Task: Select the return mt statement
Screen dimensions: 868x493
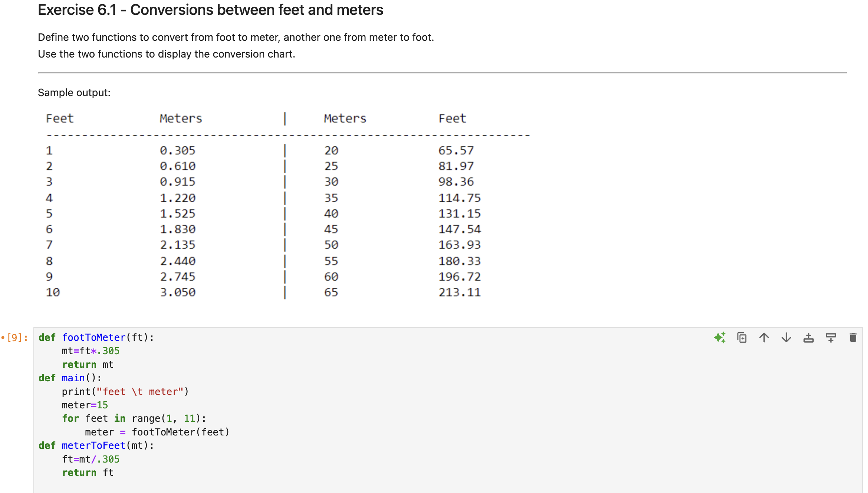Action: (x=88, y=364)
